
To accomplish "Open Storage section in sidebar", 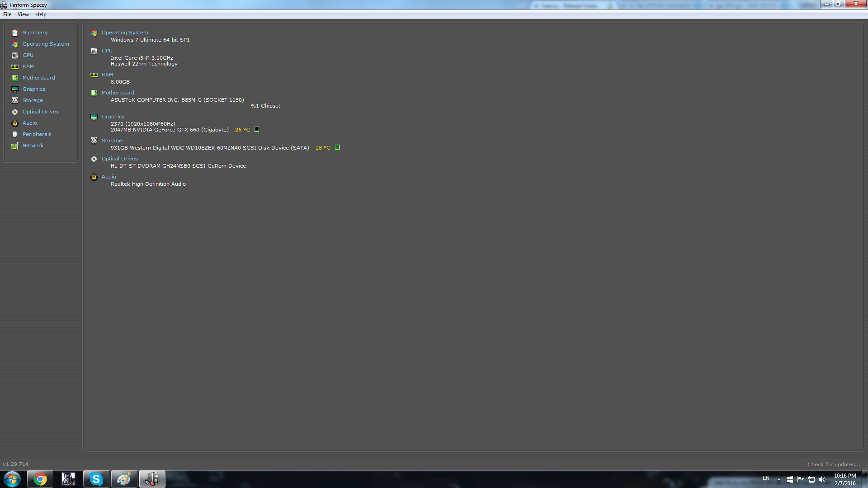I will pos(33,100).
